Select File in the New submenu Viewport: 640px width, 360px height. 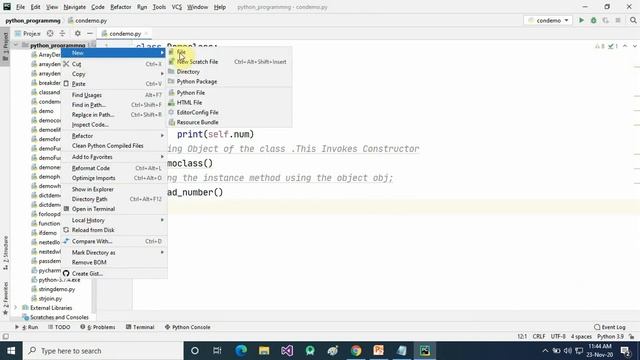click(x=229, y=52)
